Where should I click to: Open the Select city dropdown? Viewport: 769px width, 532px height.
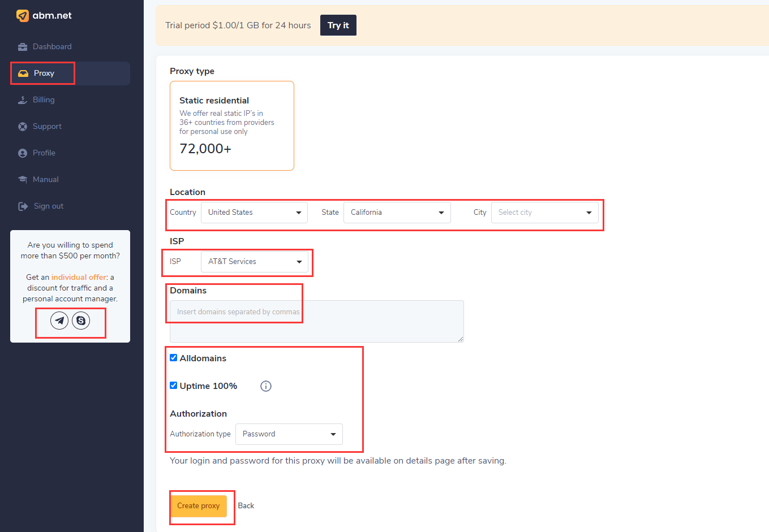tap(544, 213)
